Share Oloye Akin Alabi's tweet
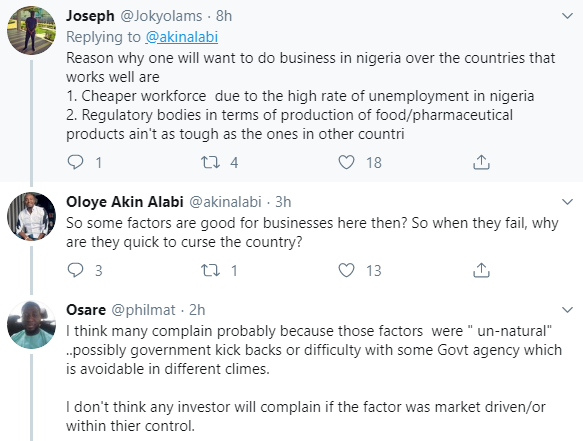This screenshot has height=441, width=583. pos(481,270)
